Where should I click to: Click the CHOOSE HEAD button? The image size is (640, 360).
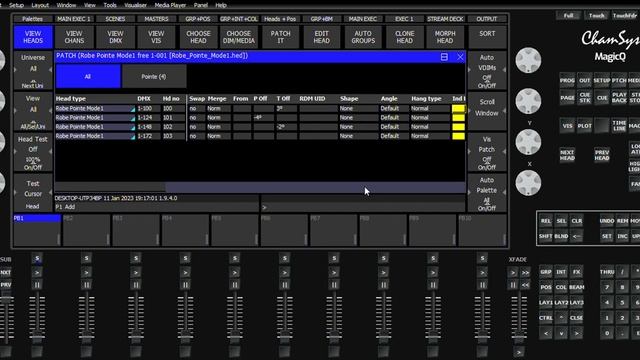tap(198, 37)
